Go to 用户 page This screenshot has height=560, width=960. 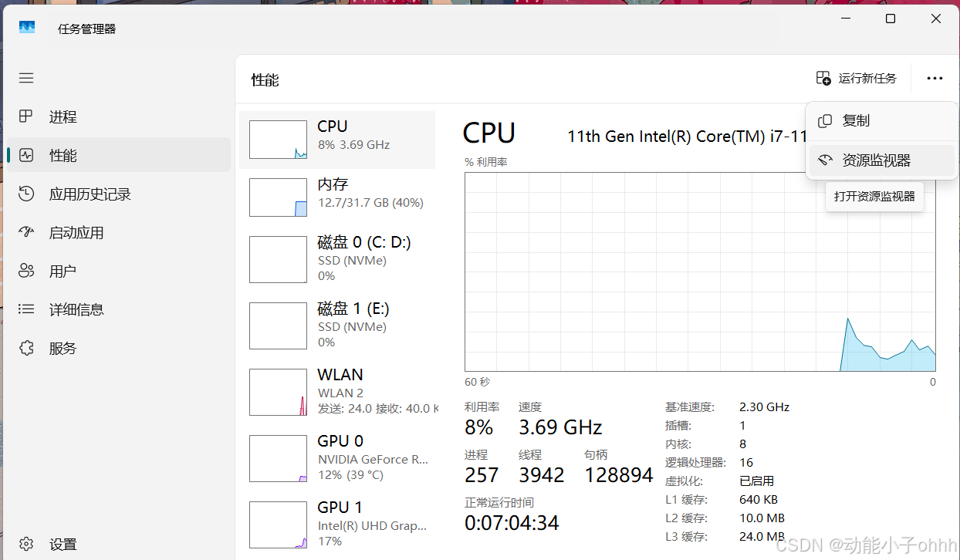pos(63,271)
